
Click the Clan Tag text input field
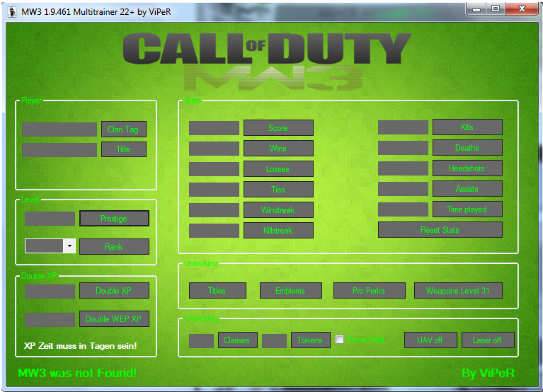59,129
